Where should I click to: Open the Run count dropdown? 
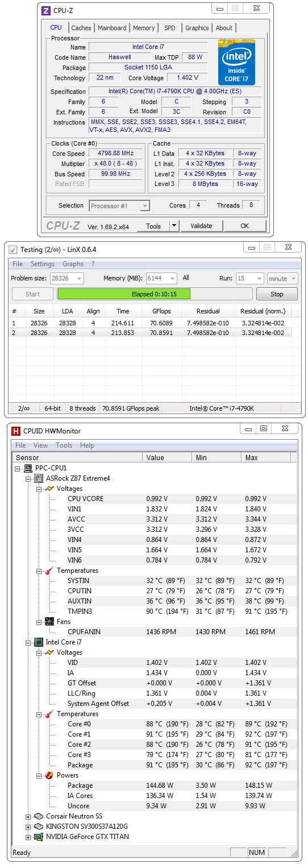pyautogui.click(x=259, y=278)
